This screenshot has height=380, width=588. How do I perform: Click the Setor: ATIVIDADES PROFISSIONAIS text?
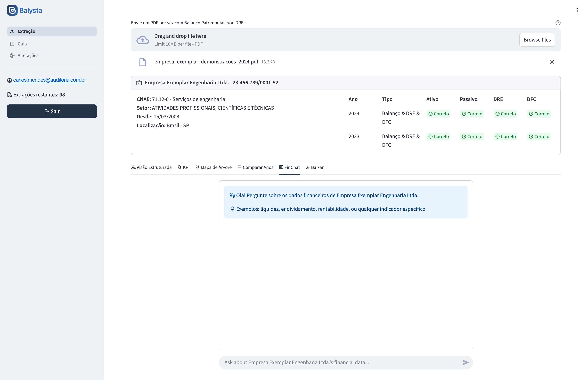pyautogui.click(x=205, y=108)
